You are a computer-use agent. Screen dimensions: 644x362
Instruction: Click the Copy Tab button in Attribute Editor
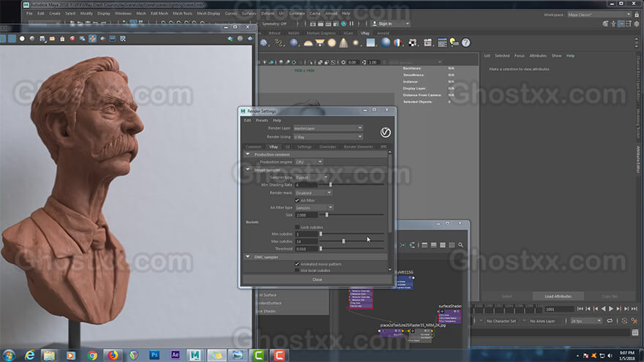[x=610, y=296]
